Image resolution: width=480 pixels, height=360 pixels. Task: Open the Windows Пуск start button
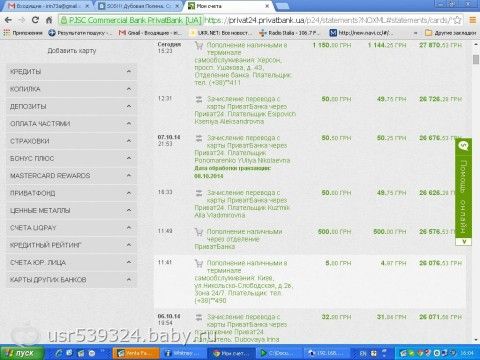[x=21, y=353]
